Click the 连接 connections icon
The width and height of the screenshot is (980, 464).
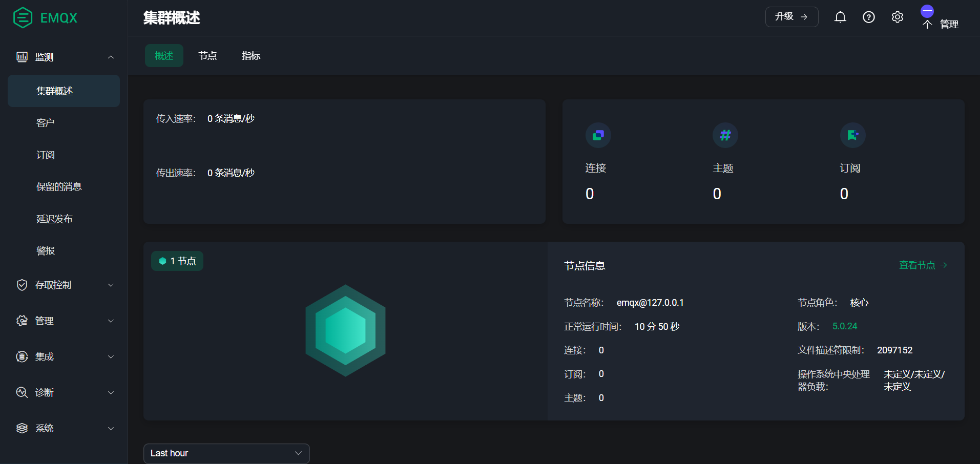tap(598, 135)
